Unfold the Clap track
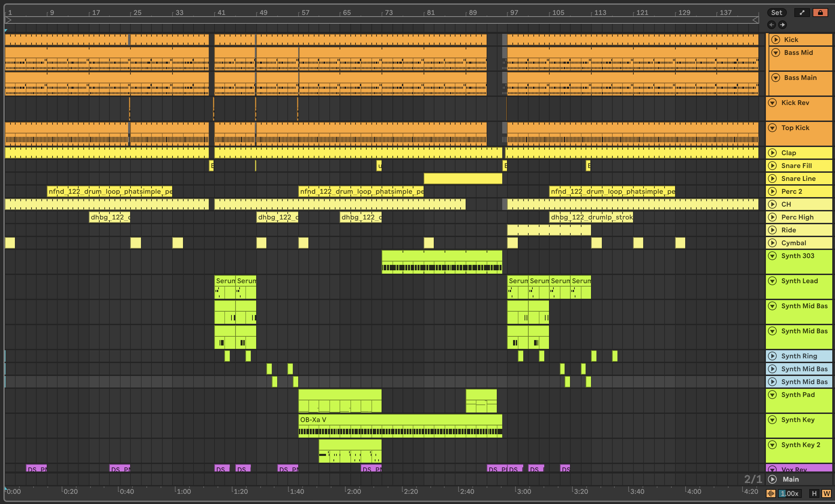The height and width of the screenshot is (504, 835). [x=772, y=153]
